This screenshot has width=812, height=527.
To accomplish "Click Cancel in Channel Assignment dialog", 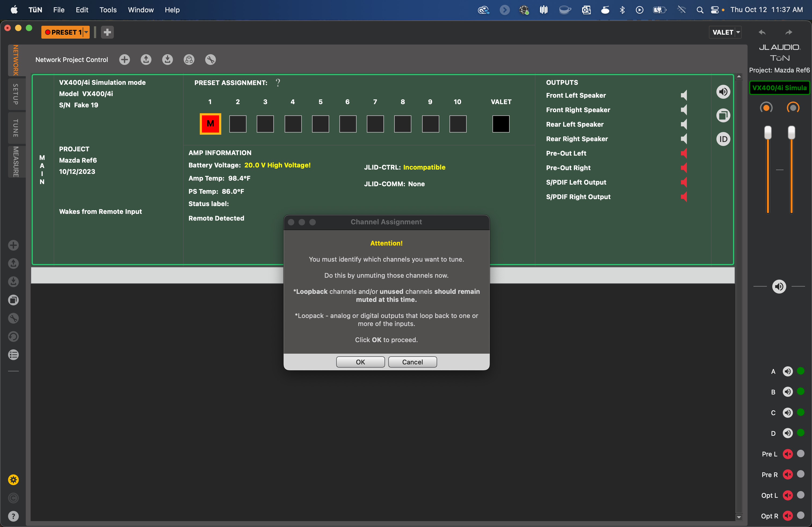I will coord(412,362).
